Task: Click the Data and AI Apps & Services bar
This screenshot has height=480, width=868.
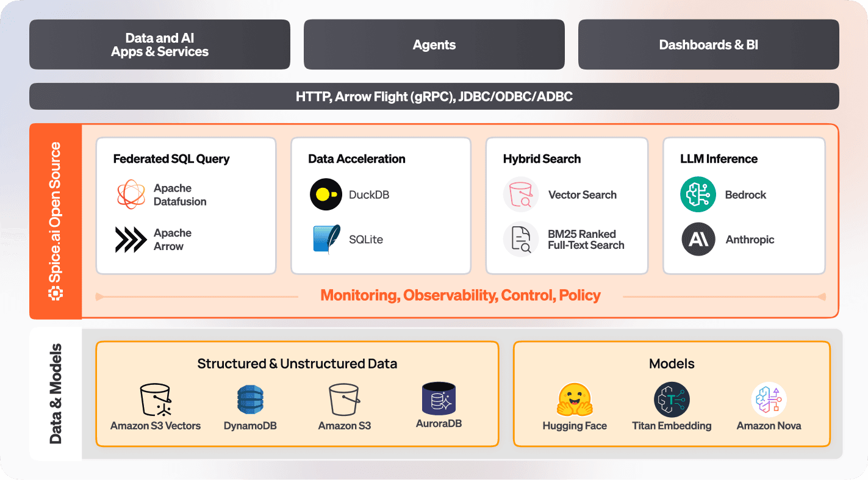Action: click(x=159, y=45)
